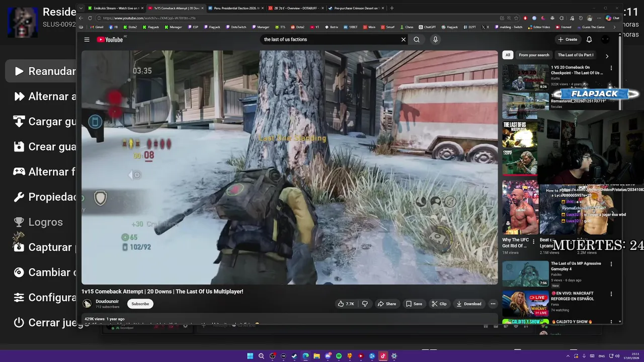This screenshot has width=644, height=362.
Task: Open the Warcraft Reforged live thumbnail
Action: pos(525,303)
